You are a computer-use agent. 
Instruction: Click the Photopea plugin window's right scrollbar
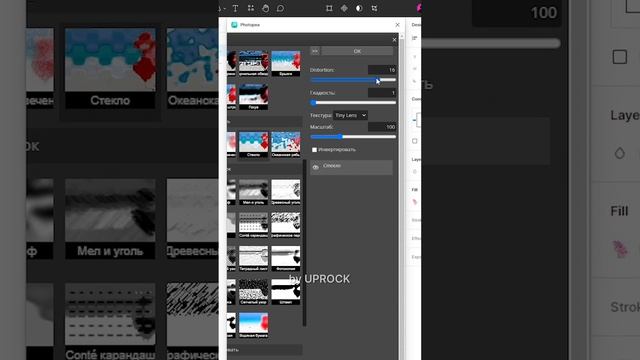click(x=402, y=196)
